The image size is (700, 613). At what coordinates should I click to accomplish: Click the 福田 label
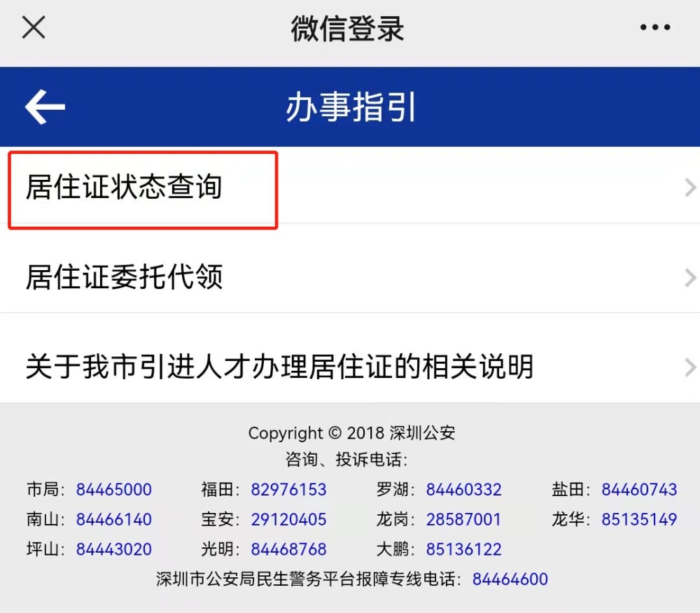tap(220, 489)
